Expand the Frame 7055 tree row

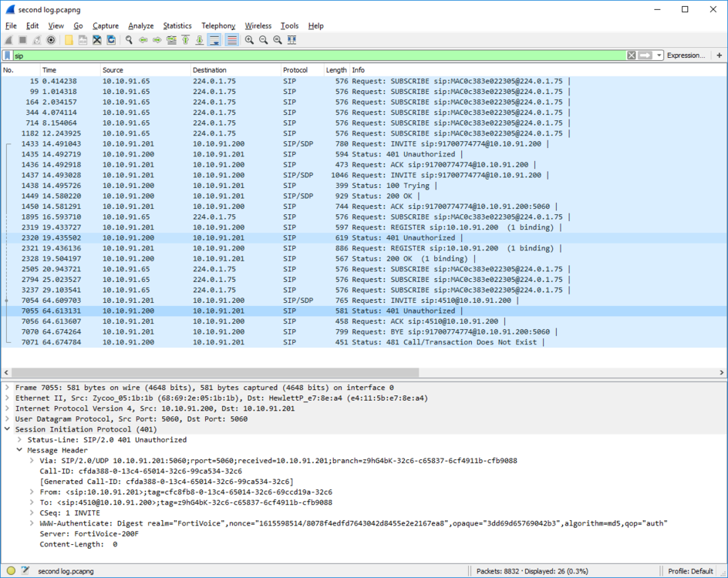coord(7,388)
